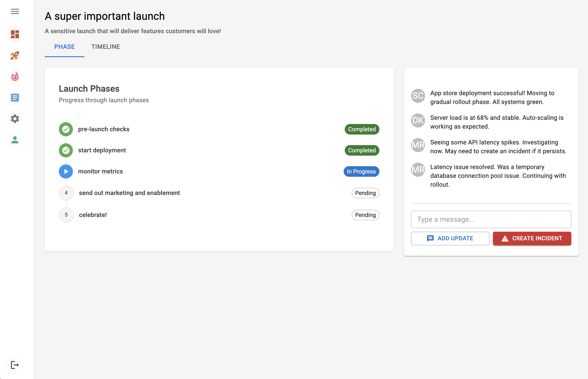Select the monitor metrics phase label
This screenshot has width=588, height=379.
pyautogui.click(x=100, y=171)
